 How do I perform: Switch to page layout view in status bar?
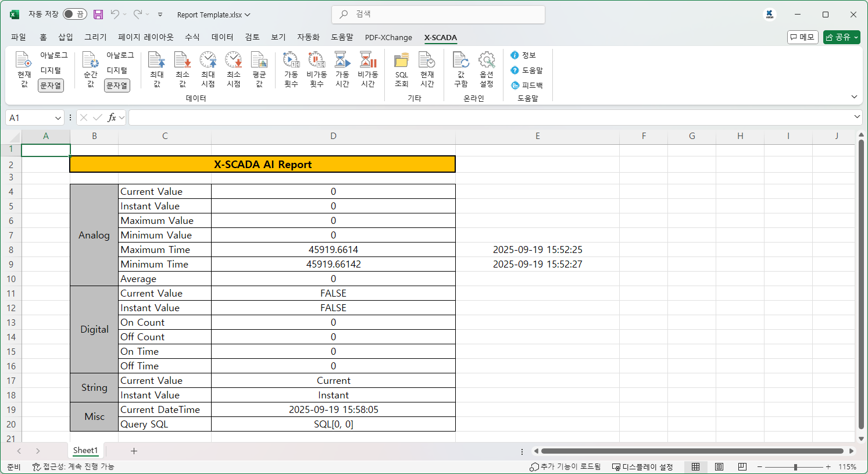[x=719, y=467]
